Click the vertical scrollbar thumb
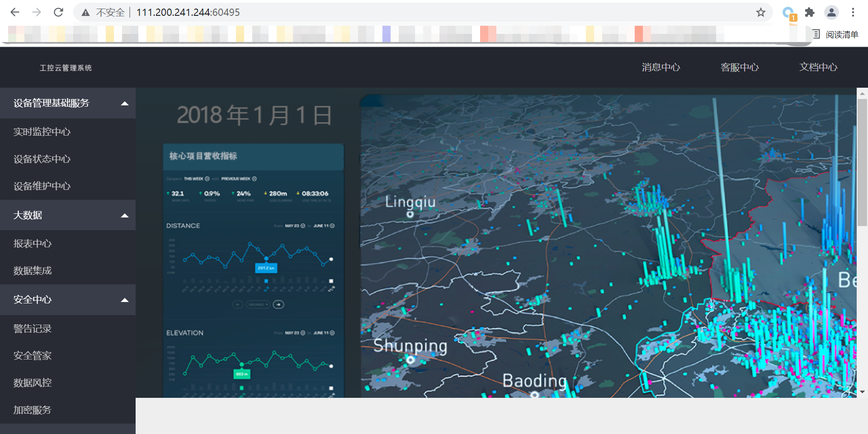This screenshot has width=868, height=434. click(862, 163)
